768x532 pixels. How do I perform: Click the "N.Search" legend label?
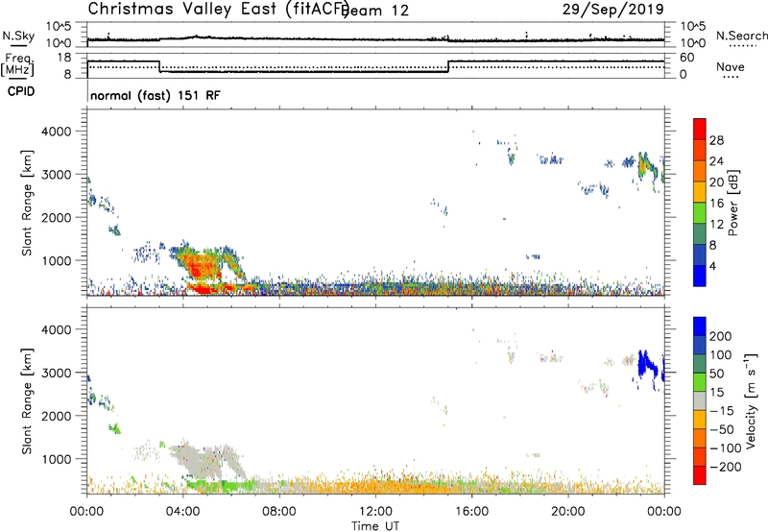tap(741, 36)
